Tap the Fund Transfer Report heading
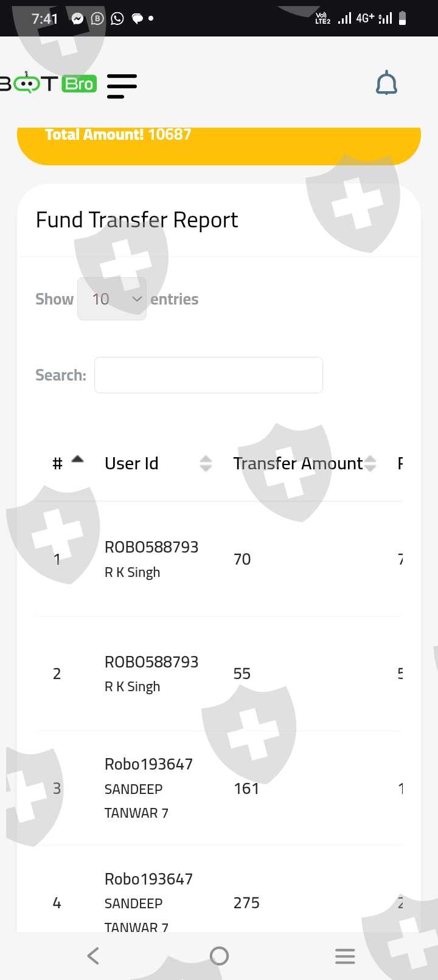The image size is (438, 980). click(137, 220)
